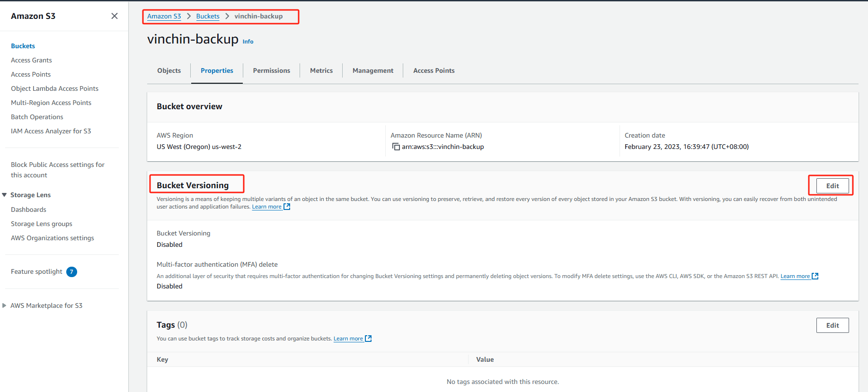The width and height of the screenshot is (868, 392).
Task: Open Block Public Access settings for this account
Action: [58, 170]
